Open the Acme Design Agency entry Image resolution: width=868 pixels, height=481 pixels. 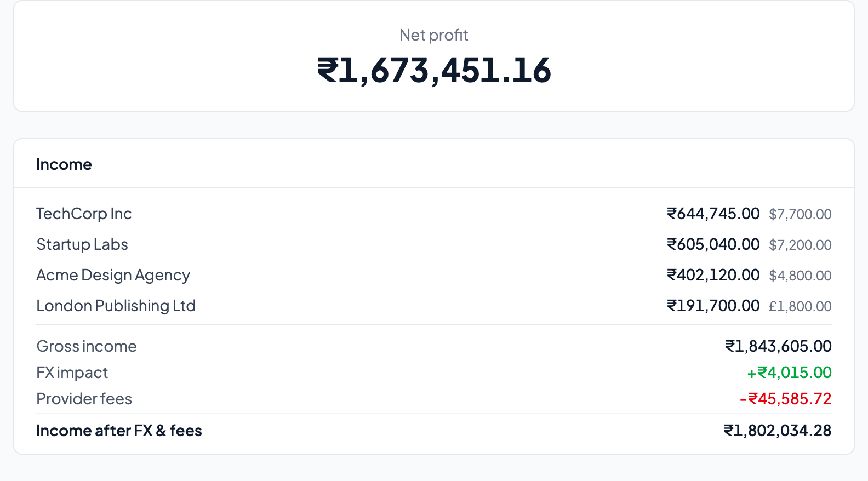(x=113, y=275)
